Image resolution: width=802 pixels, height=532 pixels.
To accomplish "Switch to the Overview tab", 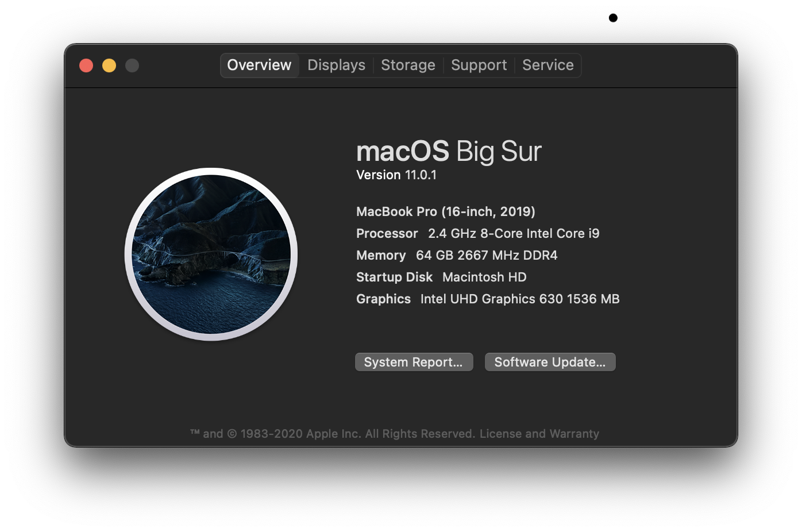I will click(260, 65).
